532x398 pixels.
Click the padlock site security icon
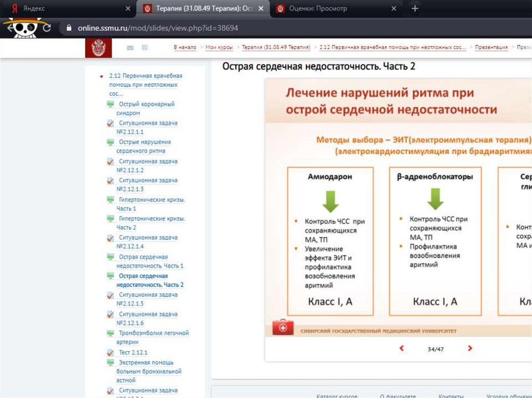pos(69,28)
